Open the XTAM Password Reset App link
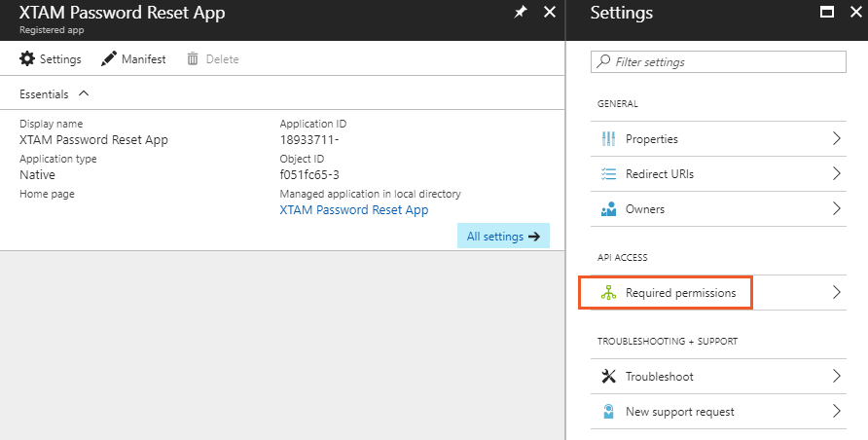The height and width of the screenshot is (440, 868). 353,209
